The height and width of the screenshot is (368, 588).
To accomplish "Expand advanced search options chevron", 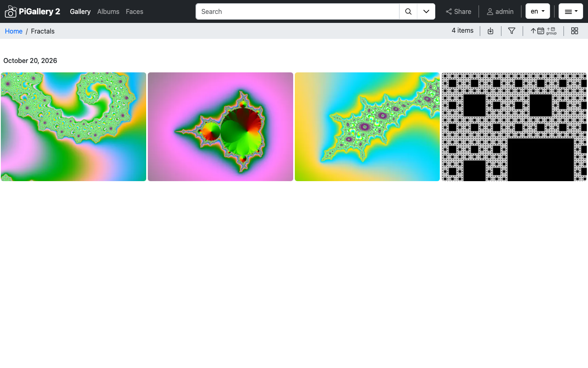I will click(x=426, y=11).
